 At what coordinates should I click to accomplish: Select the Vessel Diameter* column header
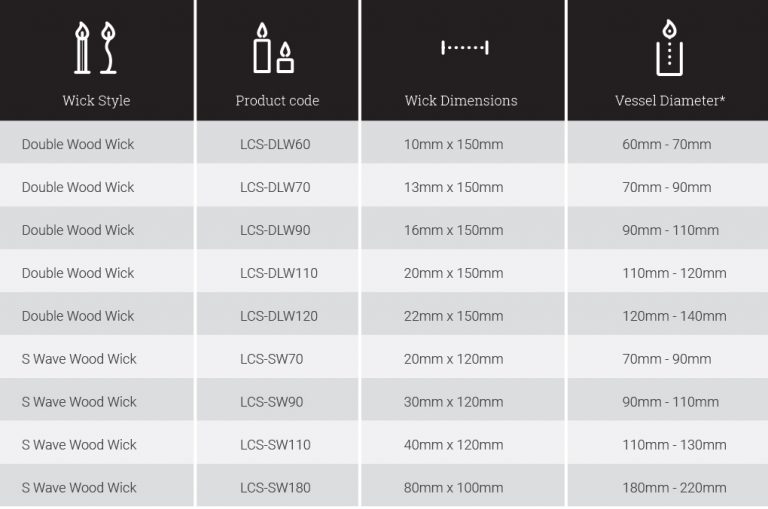pyautogui.click(x=670, y=100)
